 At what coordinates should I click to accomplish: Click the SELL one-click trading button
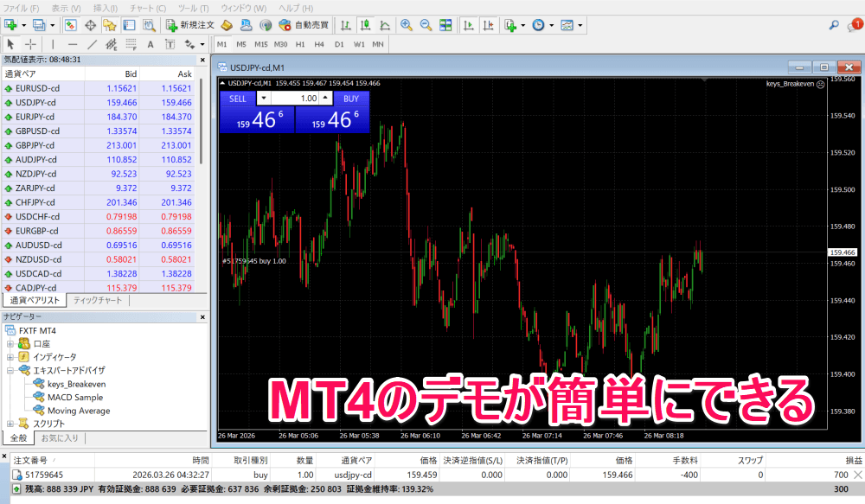(238, 99)
